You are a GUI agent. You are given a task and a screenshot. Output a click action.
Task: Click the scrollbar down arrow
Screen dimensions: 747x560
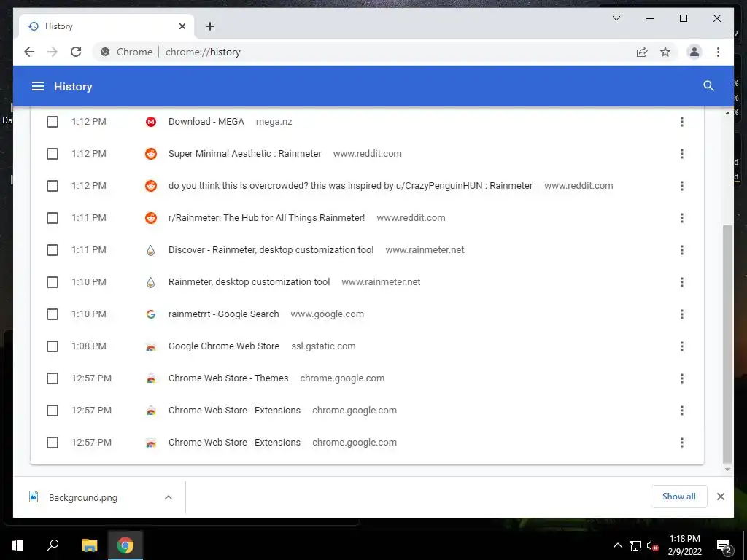coord(727,470)
